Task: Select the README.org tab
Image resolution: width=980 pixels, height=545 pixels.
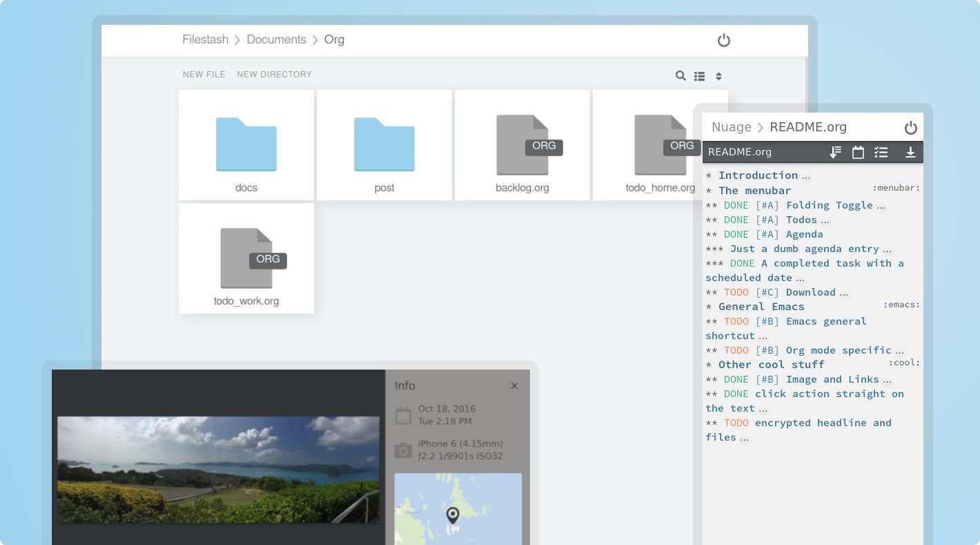Action: point(740,152)
